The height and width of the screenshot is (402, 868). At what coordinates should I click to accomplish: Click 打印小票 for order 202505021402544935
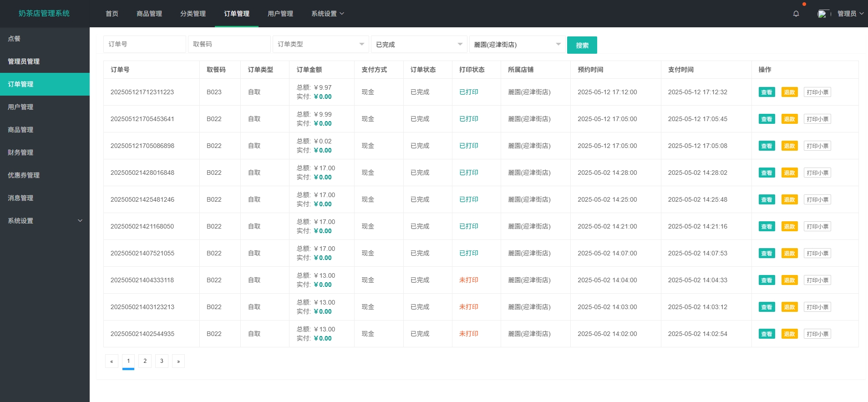coord(817,334)
